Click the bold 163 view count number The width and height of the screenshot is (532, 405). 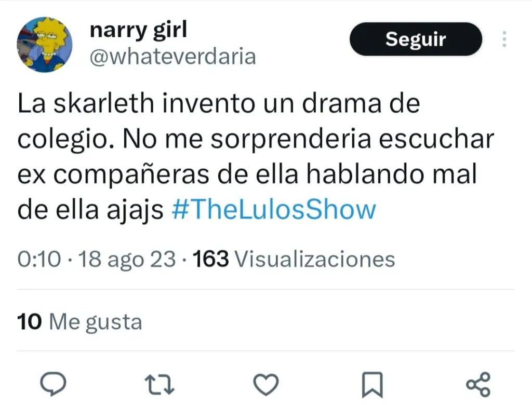point(211,260)
